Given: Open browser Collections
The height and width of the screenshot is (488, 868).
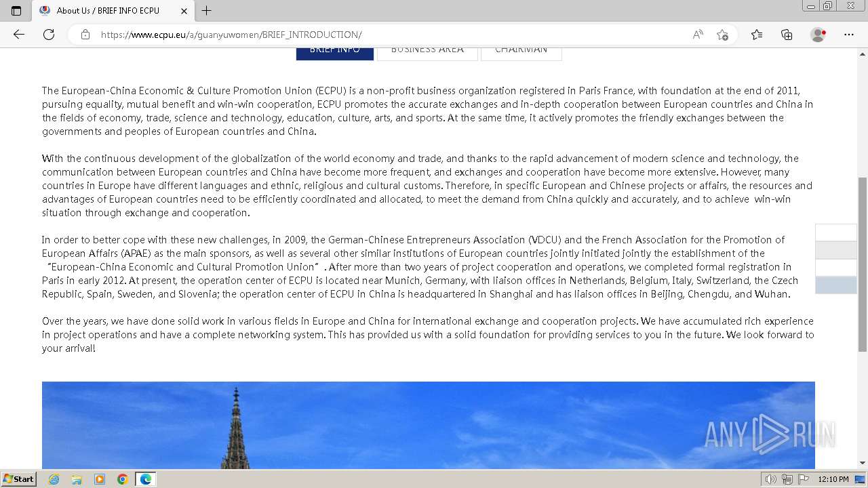Looking at the screenshot, I should pyautogui.click(x=787, y=35).
